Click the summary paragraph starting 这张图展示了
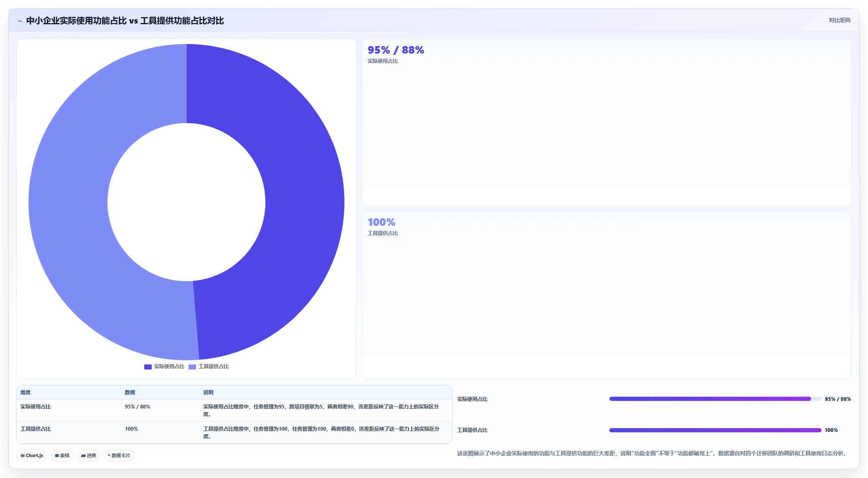The width and height of the screenshot is (868, 478). tap(652, 453)
